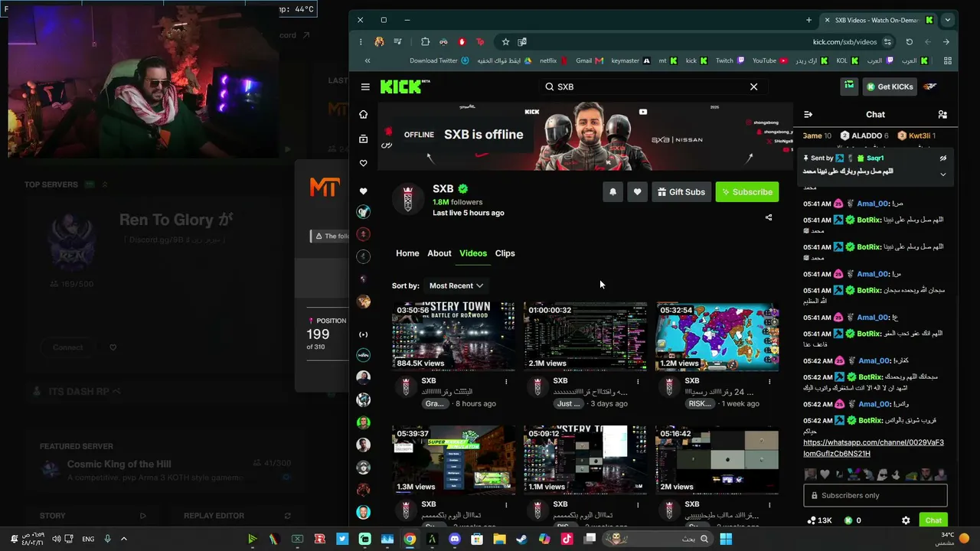Open site information icon in address bar
Viewport: 980px width, 551px height.
[887, 42]
